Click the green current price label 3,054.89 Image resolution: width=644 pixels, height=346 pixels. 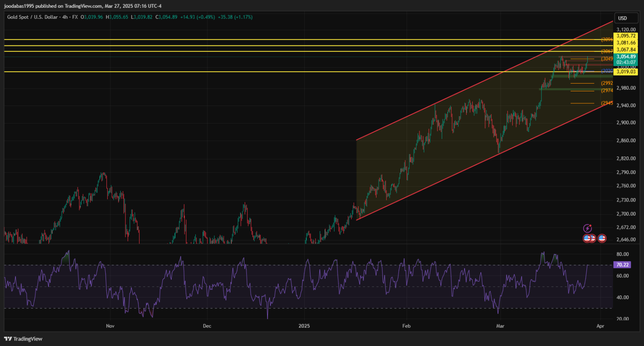point(626,57)
